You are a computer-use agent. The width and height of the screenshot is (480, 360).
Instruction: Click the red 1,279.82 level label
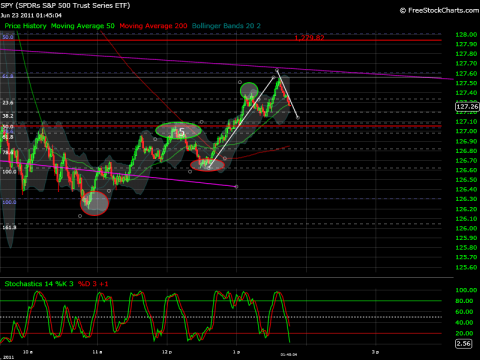tap(309, 38)
